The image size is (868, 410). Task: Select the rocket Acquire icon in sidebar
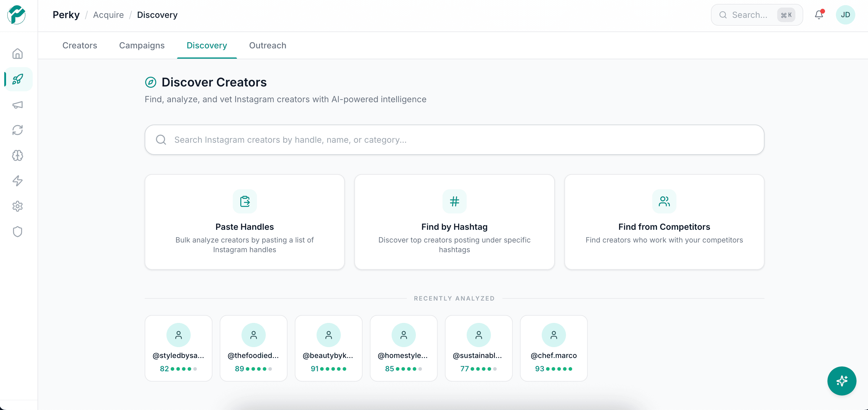(x=17, y=79)
